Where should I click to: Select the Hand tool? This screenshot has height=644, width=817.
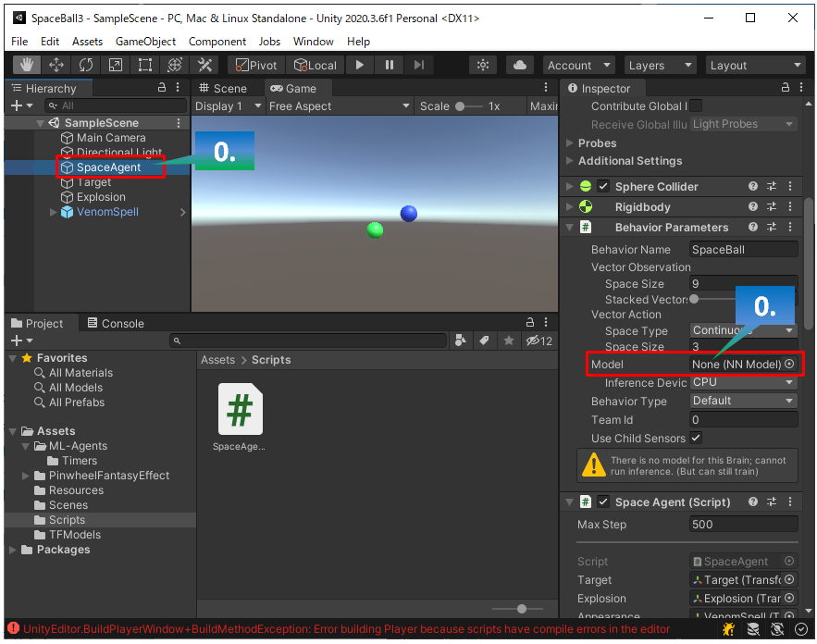point(27,65)
